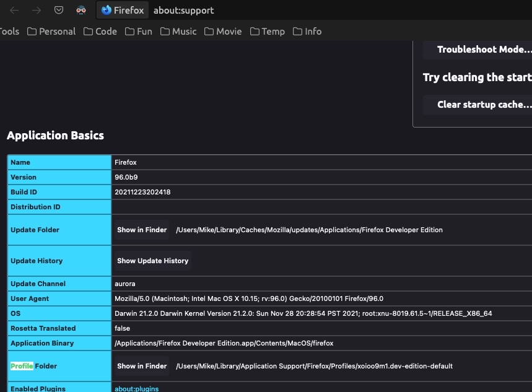Click the OS Darwin kernel version value
Viewport: 532px width, 392px height.
point(303,313)
